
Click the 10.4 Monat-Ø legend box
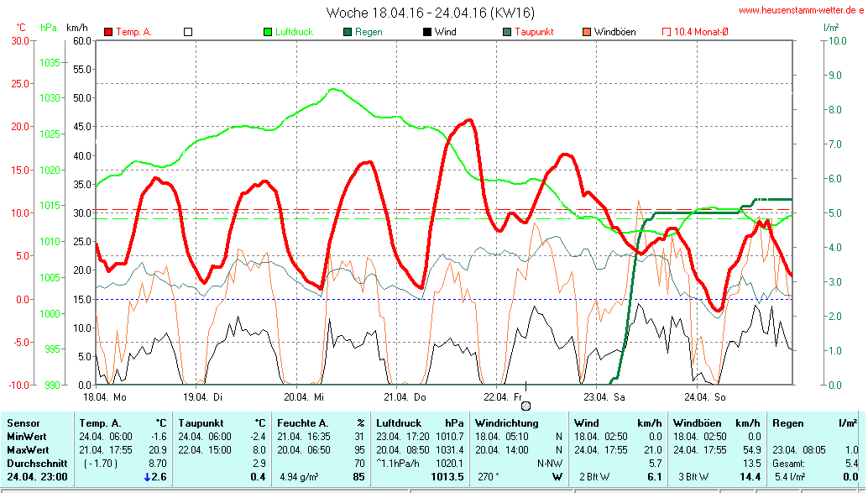(x=667, y=32)
